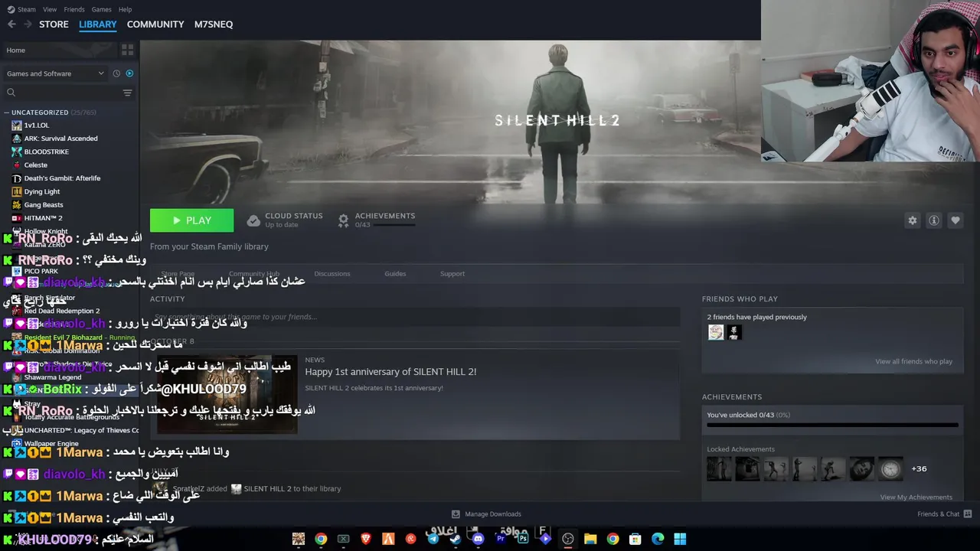The width and height of the screenshot is (980, 551).
Task: Click the Dying Light game icon
Action: [17, 191]
